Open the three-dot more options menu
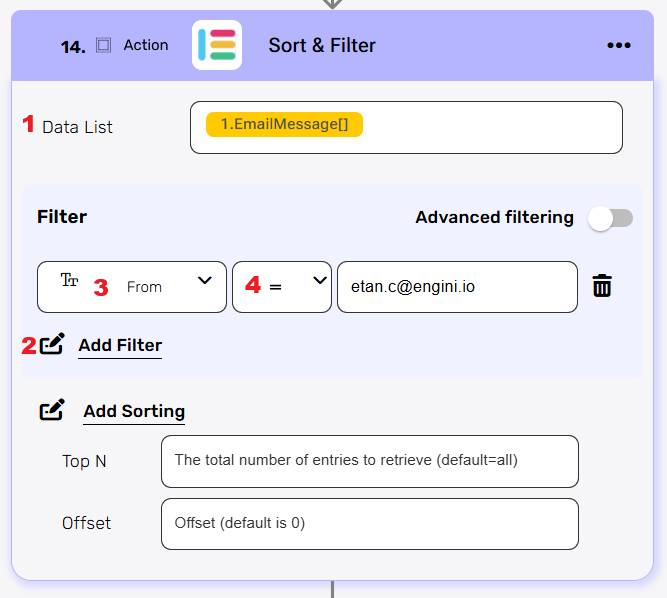The width and height of the screenshot is (667, 598). [x=619, y=46]
